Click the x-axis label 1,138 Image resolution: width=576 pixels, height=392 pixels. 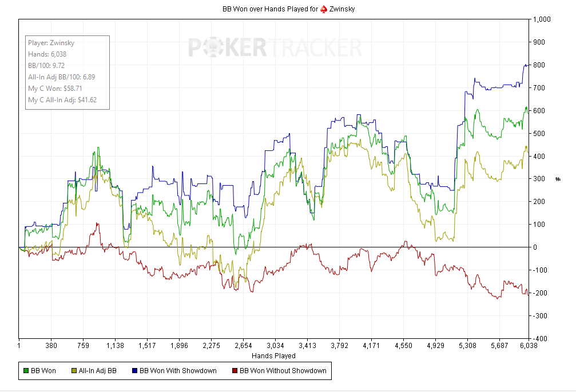coord(115,345)
